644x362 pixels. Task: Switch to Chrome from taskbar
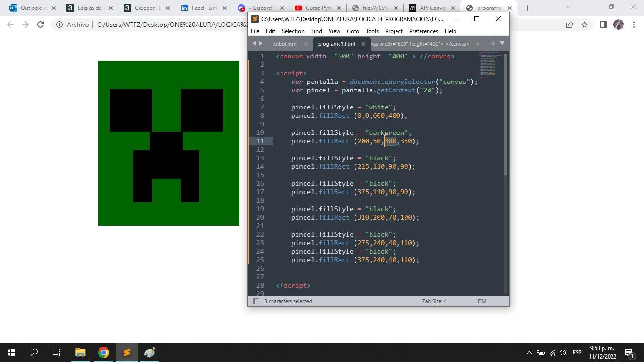(x=103, y=353)
